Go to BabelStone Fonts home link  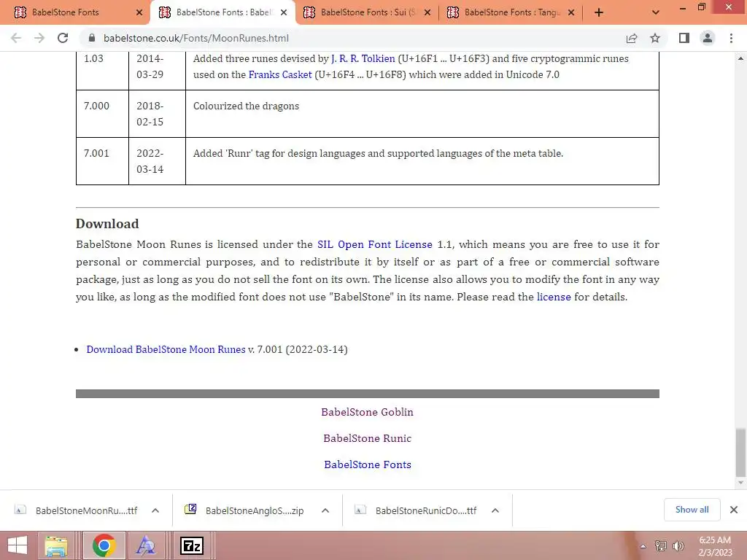[368, 464]
